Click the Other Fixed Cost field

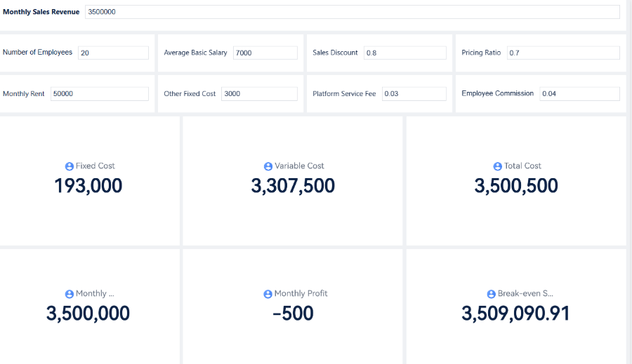pyautogui.click(x=259, y=93)
